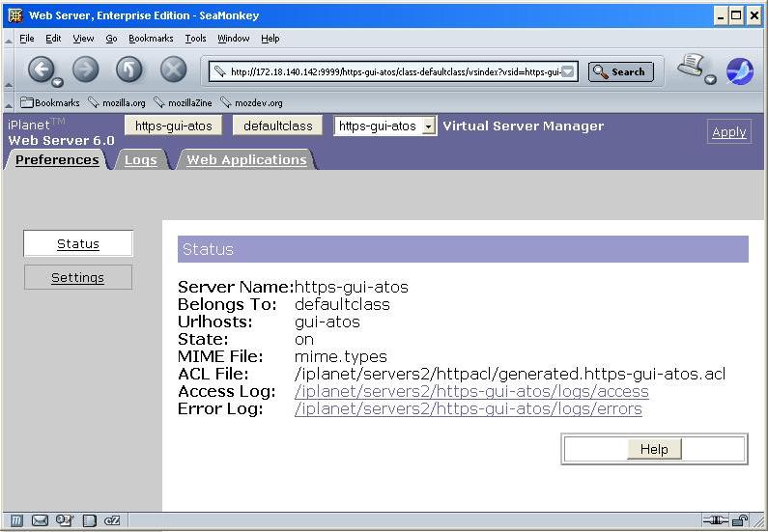Close the SeaMonkey window

pos(754,15)
